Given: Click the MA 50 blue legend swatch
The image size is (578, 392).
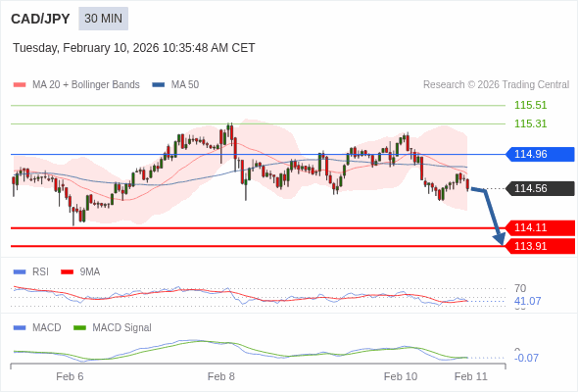Looking at the screenshot, I should coord(159,85).
